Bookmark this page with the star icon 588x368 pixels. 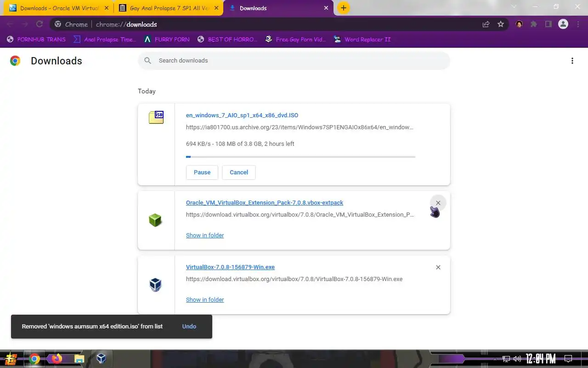[501, 24]
